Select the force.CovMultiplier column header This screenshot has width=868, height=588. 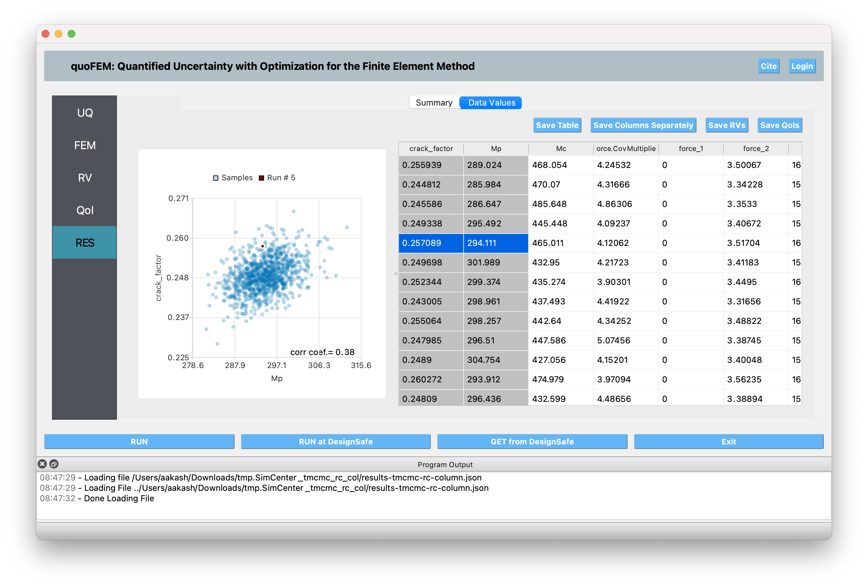click(626, 149)
